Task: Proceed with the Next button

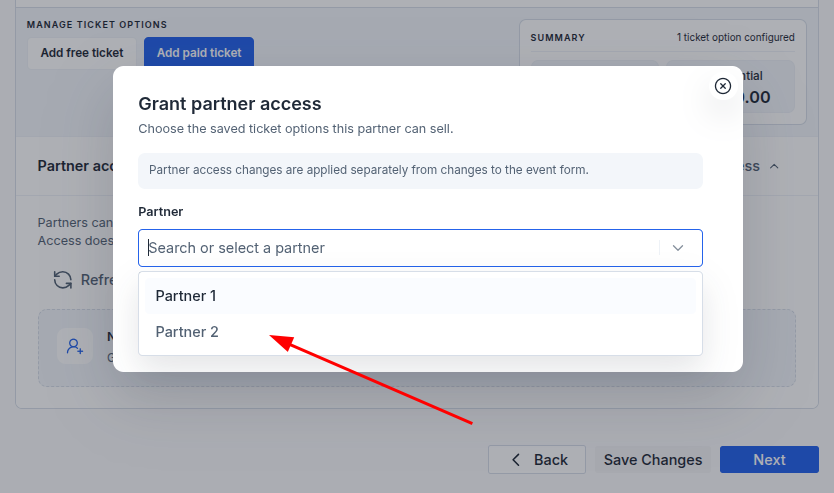Action: [x=769, y=459]
